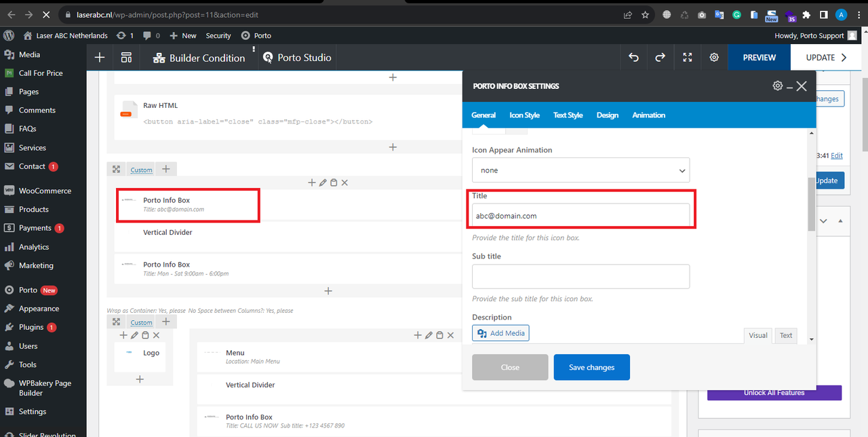This screenshot has height=437, width=868.
Task: Open the WooCommerce sidebar menu
Action: (43, 191)
